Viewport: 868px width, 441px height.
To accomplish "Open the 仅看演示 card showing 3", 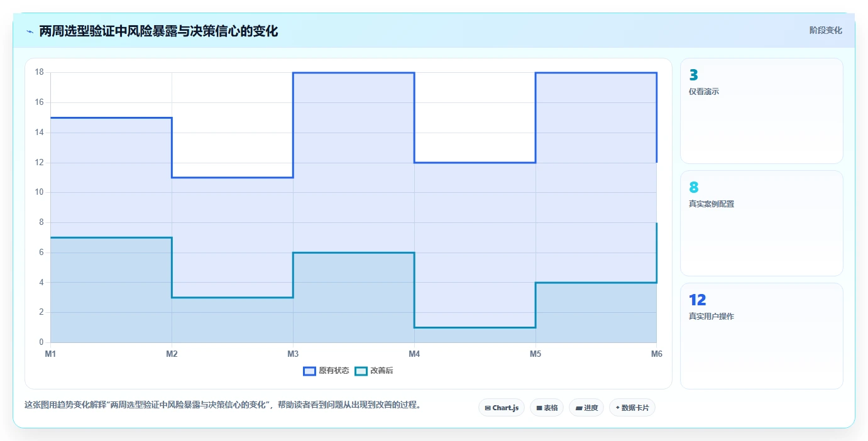I will (761, 111).
